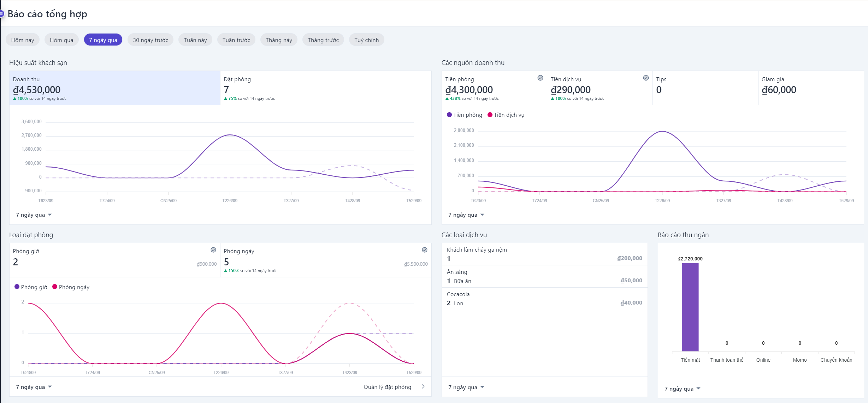
Task: Toggle the Phòng giờ check circle icon
Action: click(213, 250)
